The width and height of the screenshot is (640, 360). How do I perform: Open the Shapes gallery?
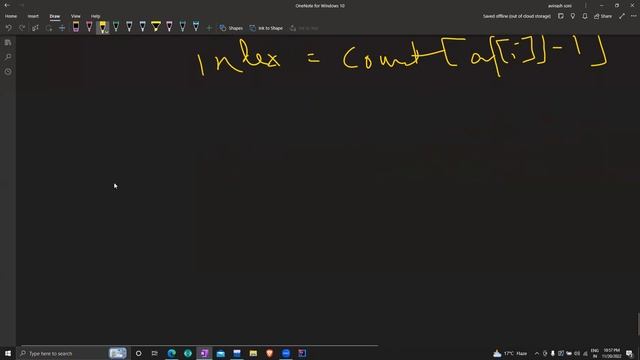pos(231,28)
